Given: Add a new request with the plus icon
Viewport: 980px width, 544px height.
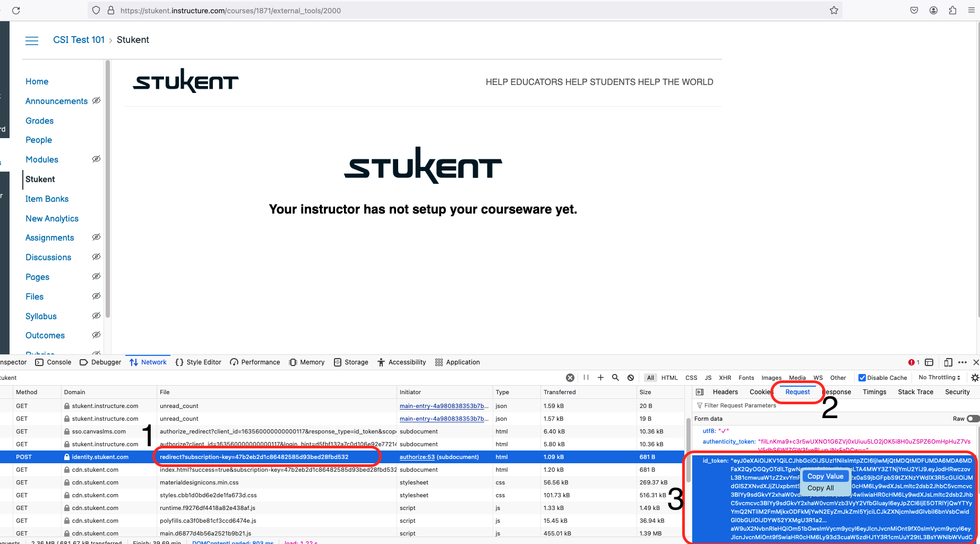Looking at the screenshot, I should coord(601,378).
